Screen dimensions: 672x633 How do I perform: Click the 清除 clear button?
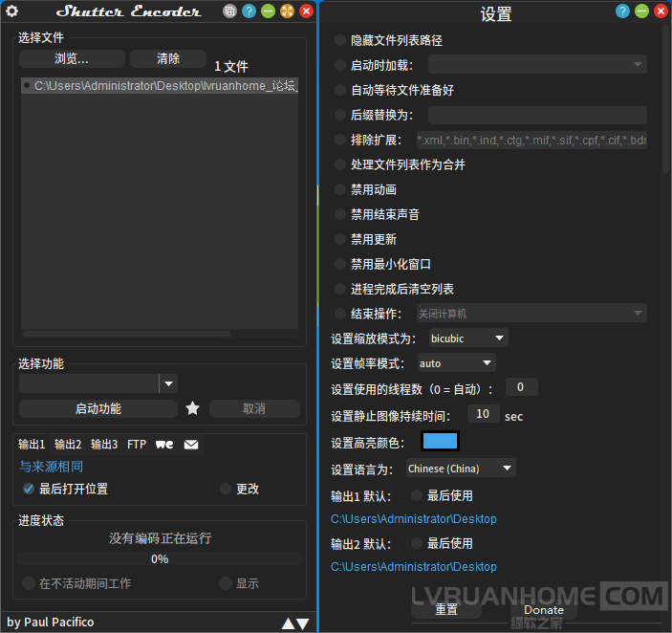click(x=168, y=58)
